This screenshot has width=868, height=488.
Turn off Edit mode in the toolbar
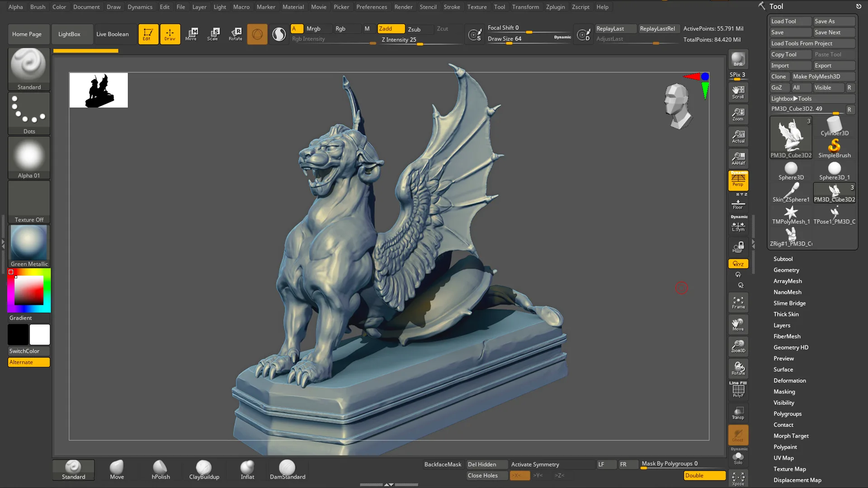[x=148, y=34]
